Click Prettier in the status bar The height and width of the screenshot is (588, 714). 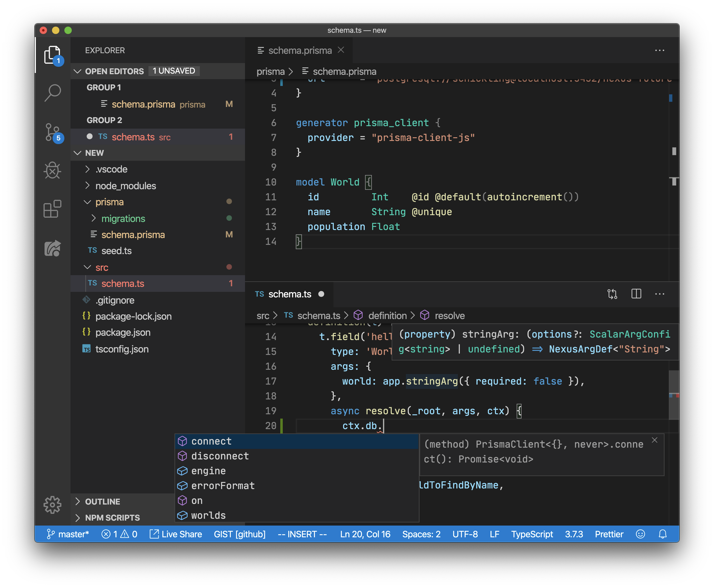click(x=609, y=534)
